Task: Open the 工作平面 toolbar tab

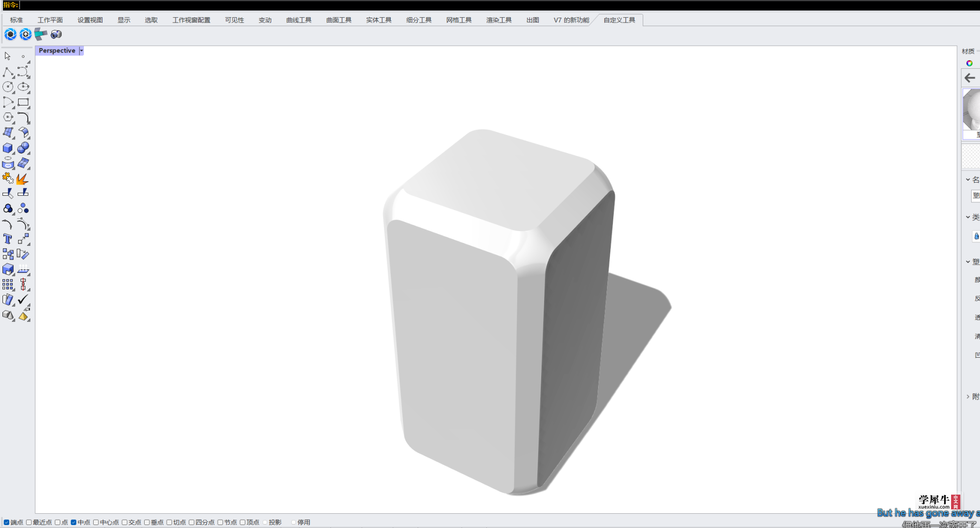Action: coord(50,20)
